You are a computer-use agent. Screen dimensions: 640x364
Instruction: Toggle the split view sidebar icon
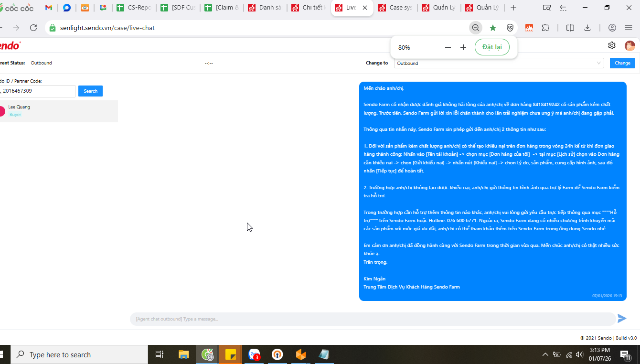(x=570, y=28)
